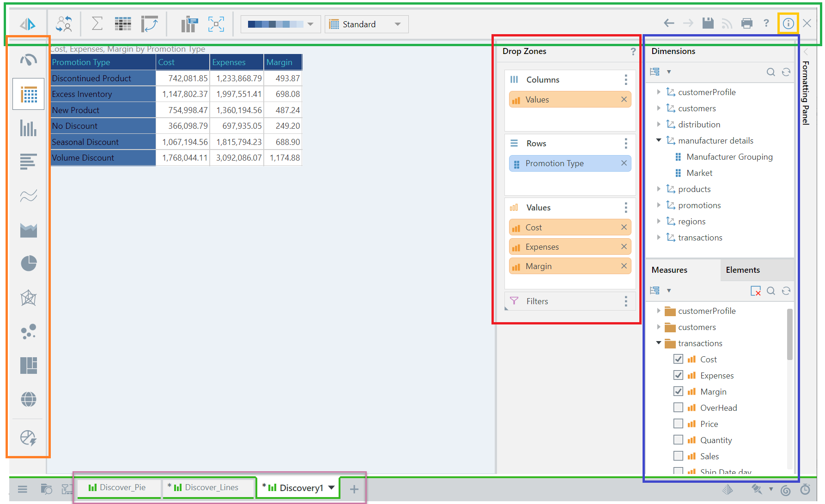Select the pie chart visualization icon
Image resolution: width=825 pixels, height=504 pixels.
(28, 264)
